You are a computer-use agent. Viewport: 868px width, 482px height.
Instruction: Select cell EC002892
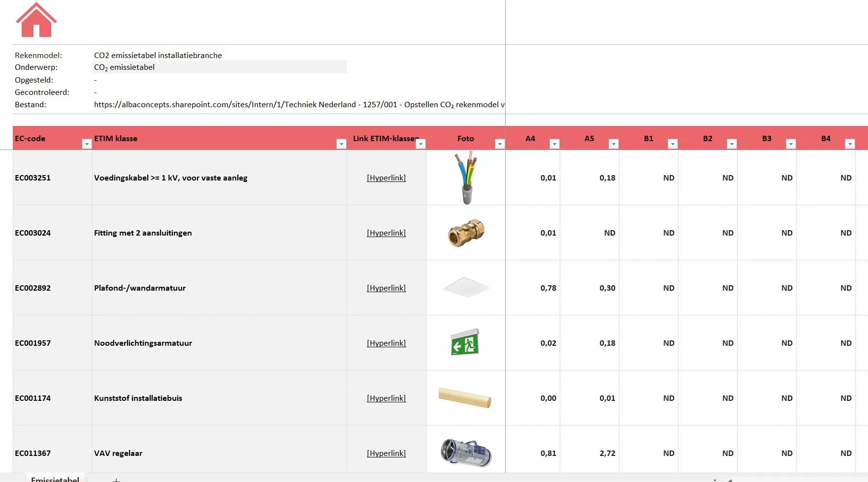pyautogui.click(x=52, y=288)
